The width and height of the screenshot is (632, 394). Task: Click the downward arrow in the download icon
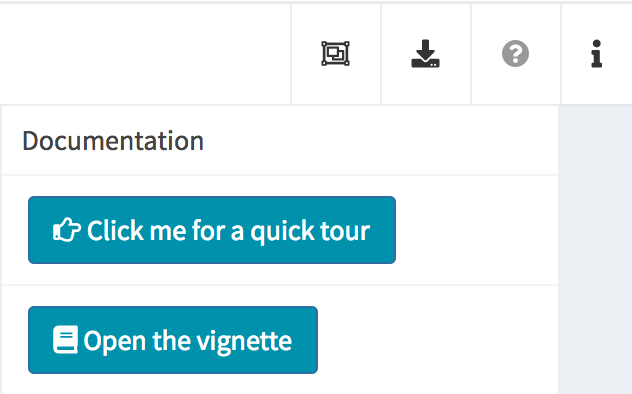click(425, 49)
